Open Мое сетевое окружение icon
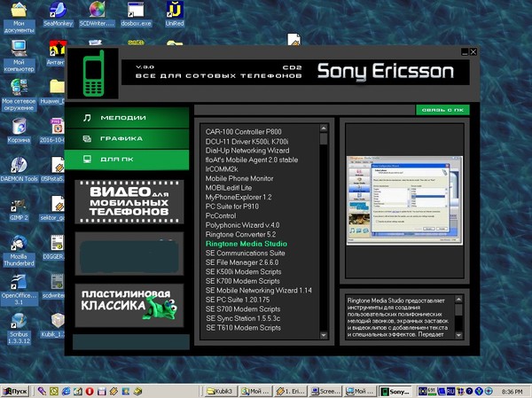 point(19,95)
